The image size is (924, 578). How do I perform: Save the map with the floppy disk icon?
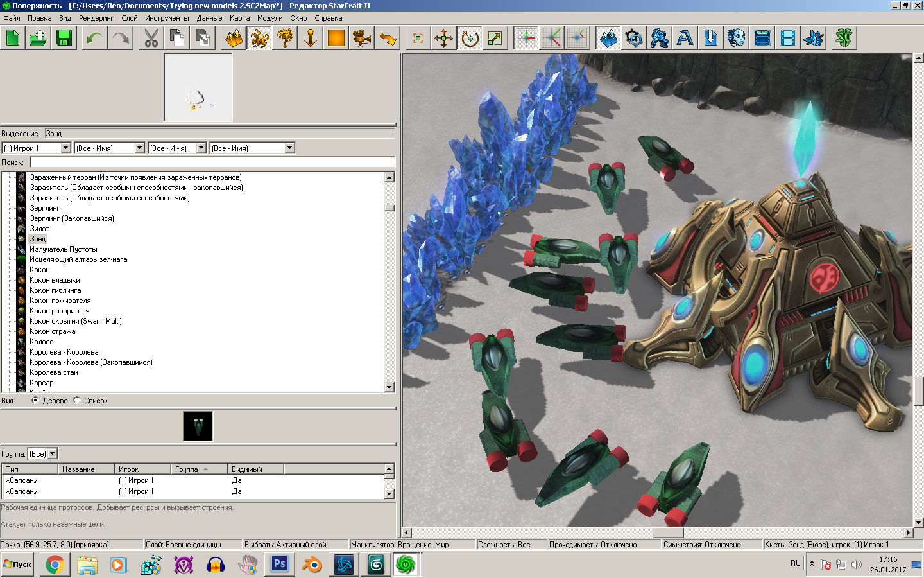(64, 38)
